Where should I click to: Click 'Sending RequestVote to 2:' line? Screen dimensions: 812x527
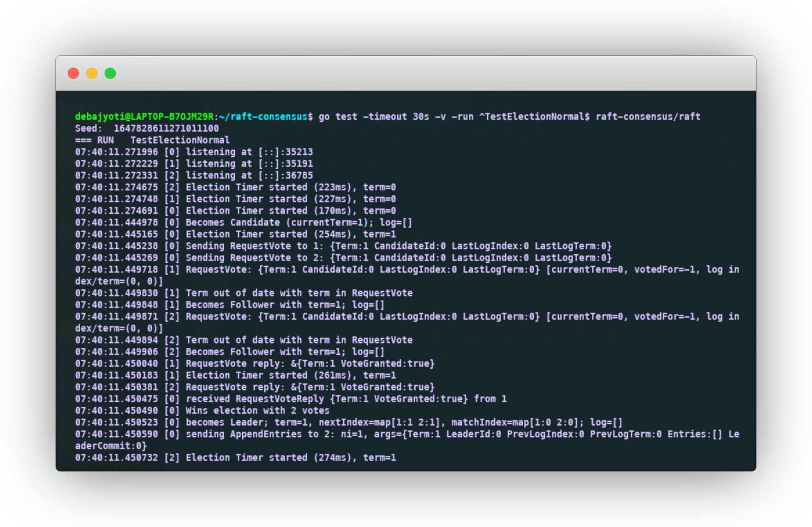tap(344, 258)
